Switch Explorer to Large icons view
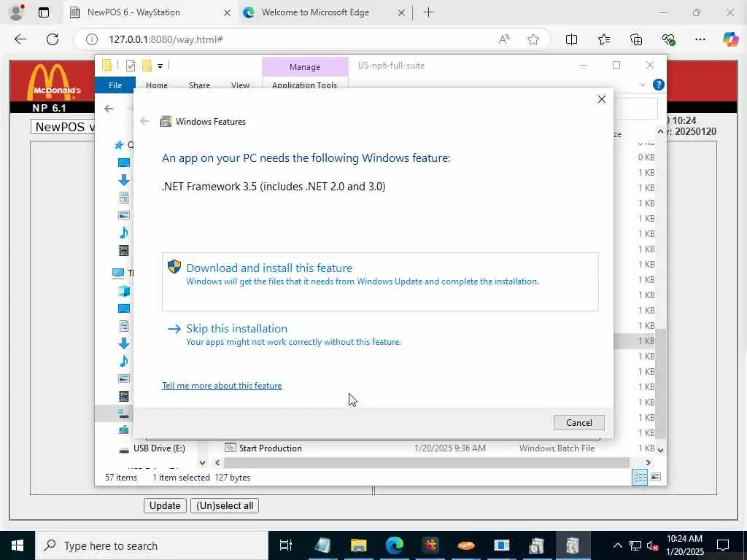Image resolution: width=747 pixels, height=560 pixels. pyautogui.click(x=656, y=477)
